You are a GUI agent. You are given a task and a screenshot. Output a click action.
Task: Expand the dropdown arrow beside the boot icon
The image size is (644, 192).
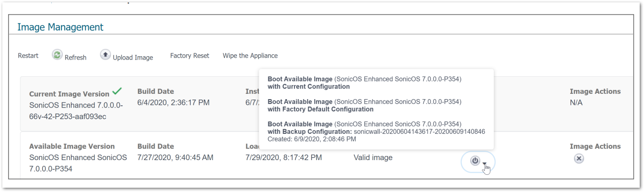tap(484, 164)
